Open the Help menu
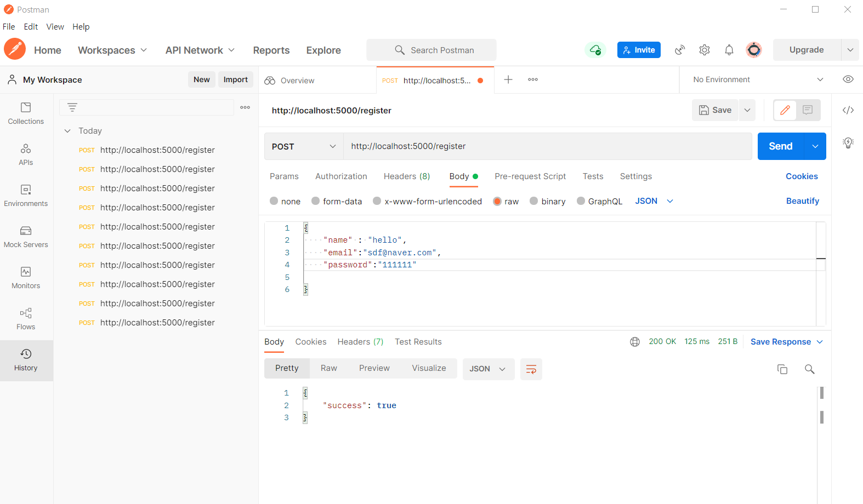The image size is (863, 504). click(81, 27)
